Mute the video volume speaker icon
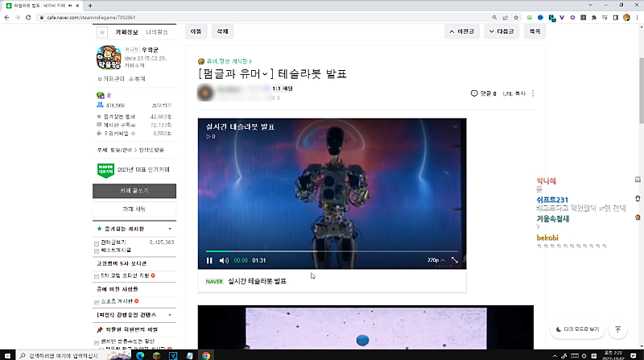Image resolution: width=644 pixels, height=360 pixels. coord(224,261)
